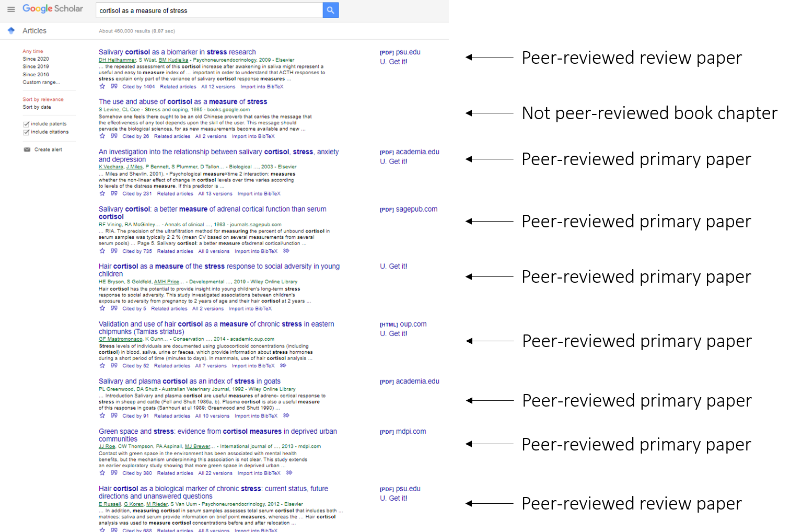This screenshot has width=790, height=532.
Task: Click the Articles icon beside the Articles label
Action: pyautogui.click(x=11, y=31)
